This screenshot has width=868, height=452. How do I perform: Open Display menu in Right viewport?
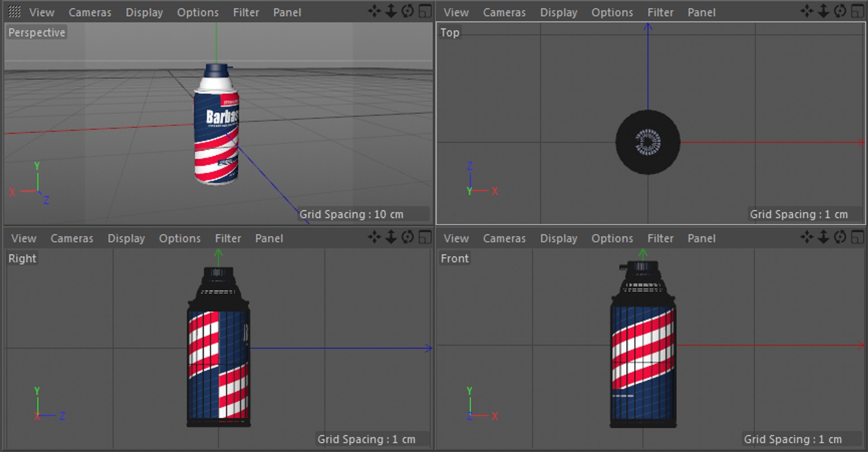click(x=126, y=238)
